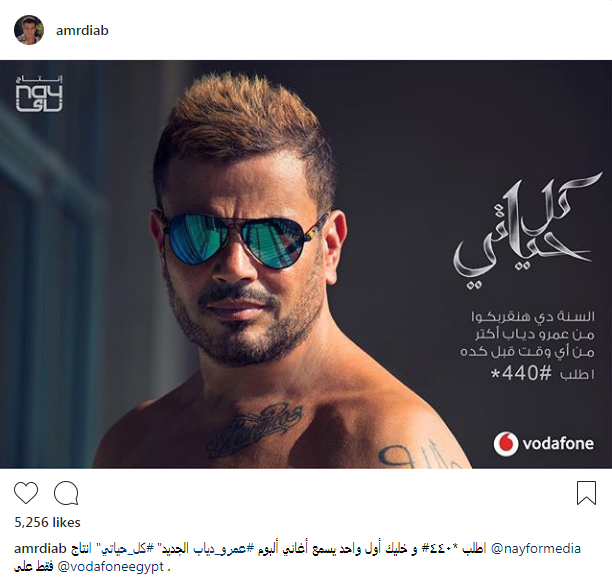The image size is (612, 586).
Task: Open the amrdiab username in the caption
Action: pyautogui.click(x=40, y=549)
